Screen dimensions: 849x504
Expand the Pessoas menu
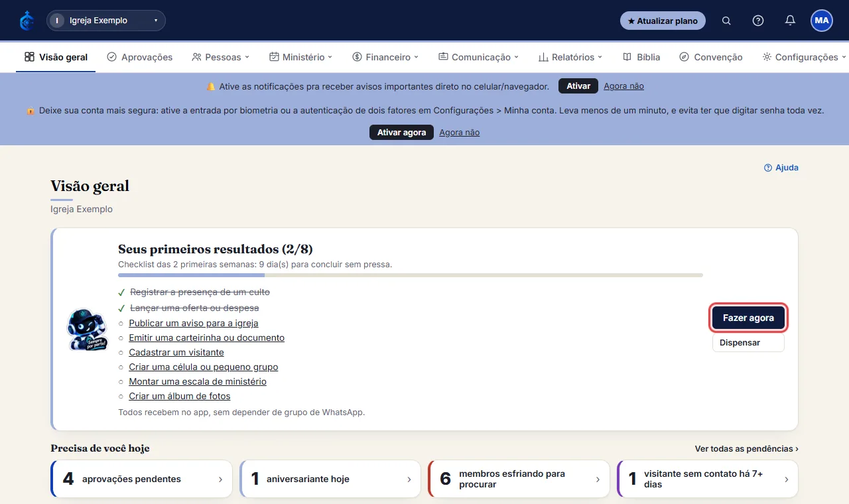tap(220, 57)
